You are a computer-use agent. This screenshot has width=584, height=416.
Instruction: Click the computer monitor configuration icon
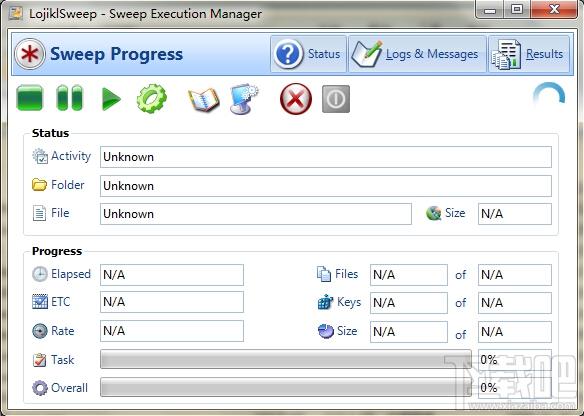tap(244, 99)
